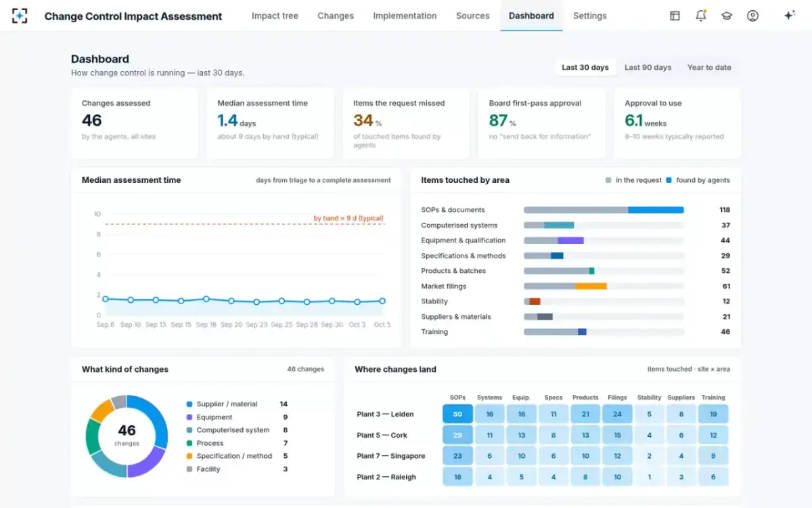Open the user account icon
This screenshot has height=508, width=812.
pos(752,16)
